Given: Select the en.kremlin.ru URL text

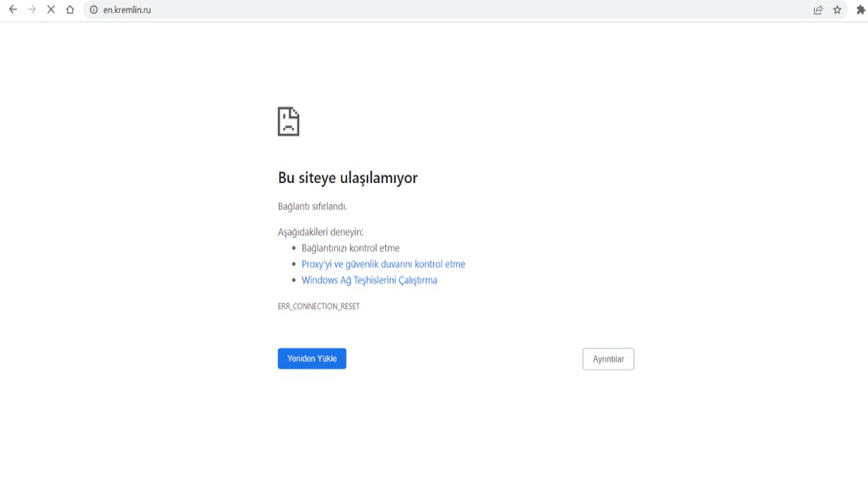Looking at the screenshot, I should [129, 9].
